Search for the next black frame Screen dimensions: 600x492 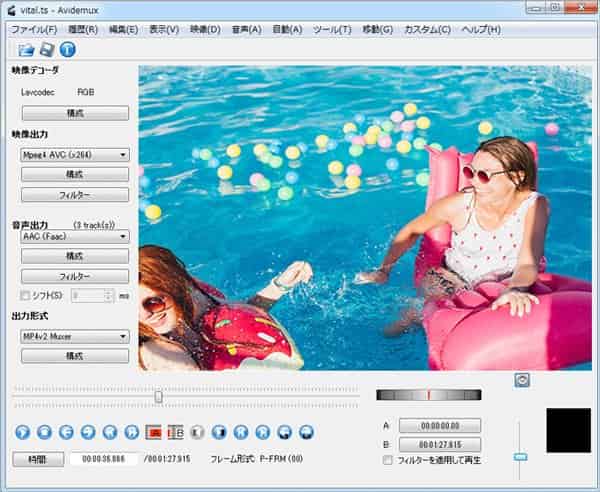coord(219,432)
